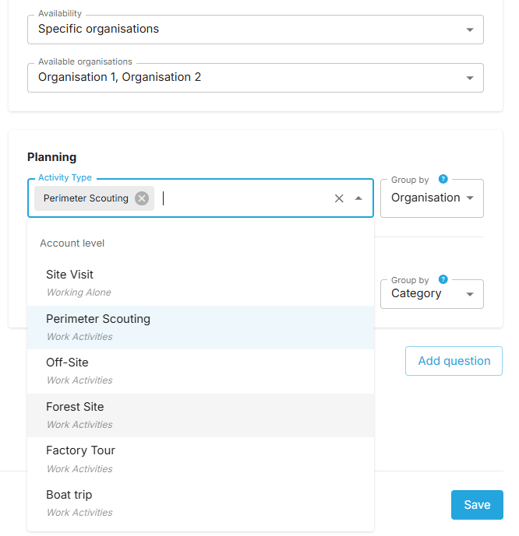This screenshot has height=536, width=519.
Task: Click the Add question button
Action: click(454, 361)
